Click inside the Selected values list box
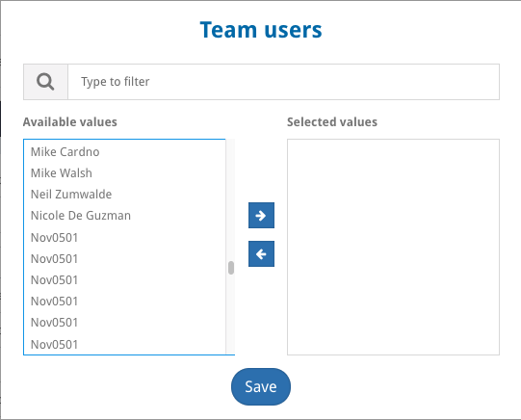521x420 pixels. pos(393,247)
